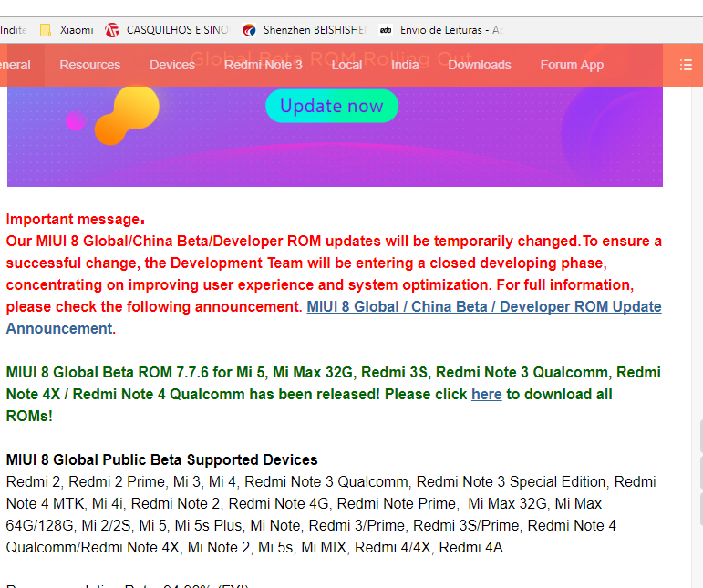This screenshot has height=588, width=703.
Task: Click the CASQUILHOS E SINO bookmark icon
Action: point(112,30)
